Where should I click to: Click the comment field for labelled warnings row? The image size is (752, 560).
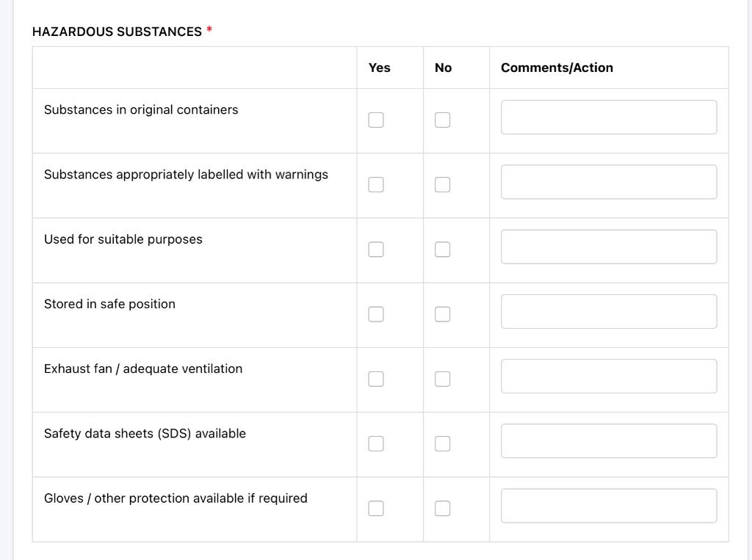point(608,181)
